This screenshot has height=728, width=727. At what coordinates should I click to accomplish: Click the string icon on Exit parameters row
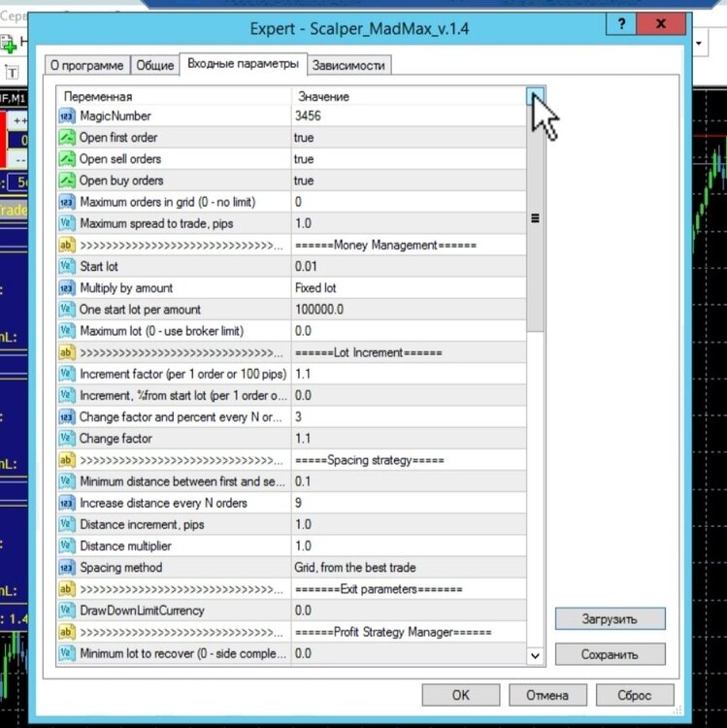[x=66, y=589]
